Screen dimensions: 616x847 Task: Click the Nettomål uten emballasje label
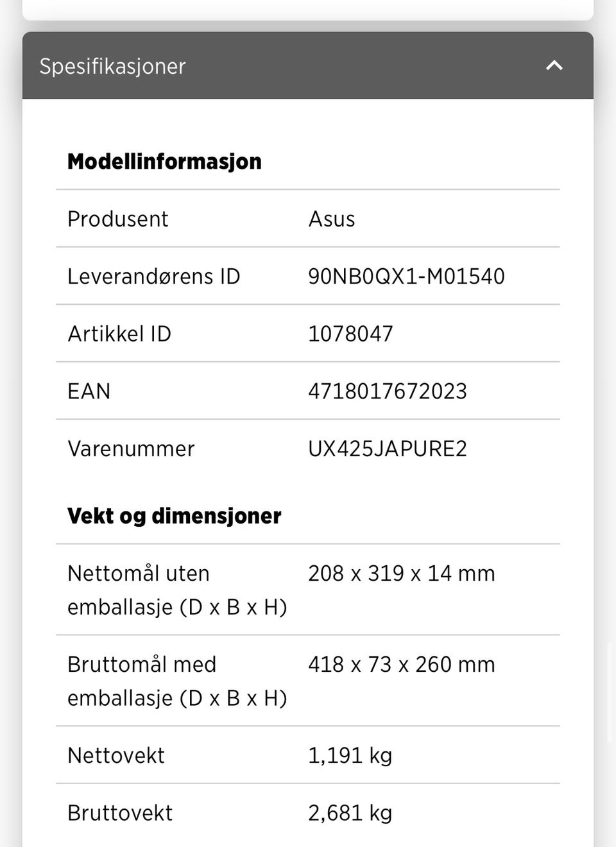pyautogui.click(x=177, y=590)
